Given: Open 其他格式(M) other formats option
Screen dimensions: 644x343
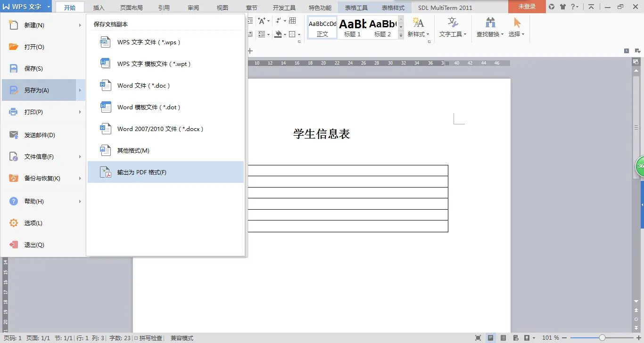Looking at the screenshot, I should (x=165, y=151).
